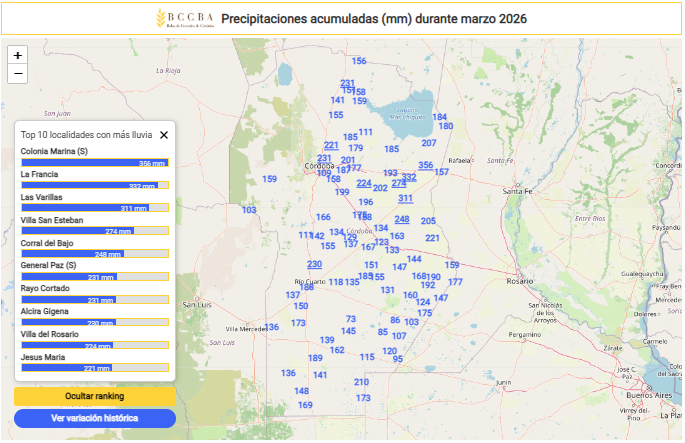Click the Corral del Bajo 248 mm bar
Image resolution: width=685 pixels, height=443 pixels.
[x=94, y=254]
